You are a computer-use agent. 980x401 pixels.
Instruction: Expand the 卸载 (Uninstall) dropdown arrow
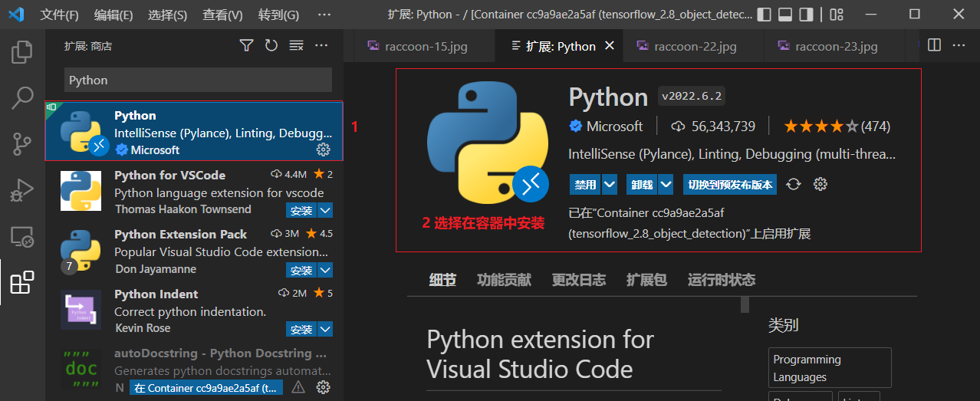[666, 185]
